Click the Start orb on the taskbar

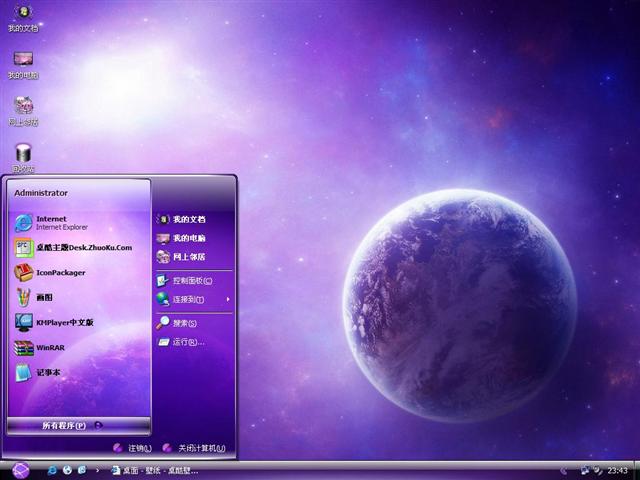pyautogui.click(x=21, y=470)
